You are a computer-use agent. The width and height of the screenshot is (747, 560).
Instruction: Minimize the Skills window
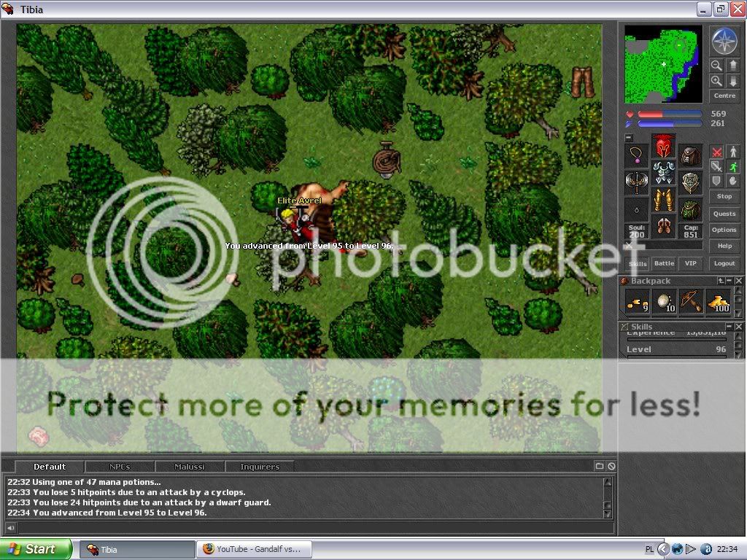click(729, 327)
